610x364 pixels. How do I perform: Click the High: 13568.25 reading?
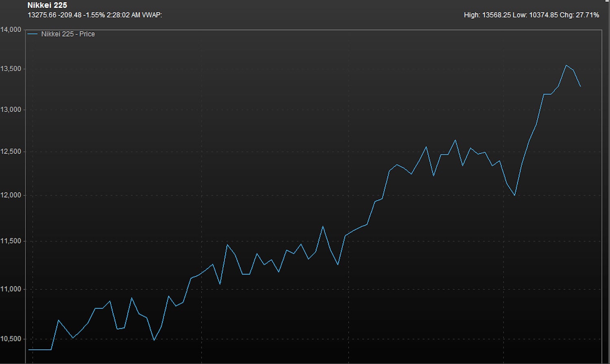(487, 15)
